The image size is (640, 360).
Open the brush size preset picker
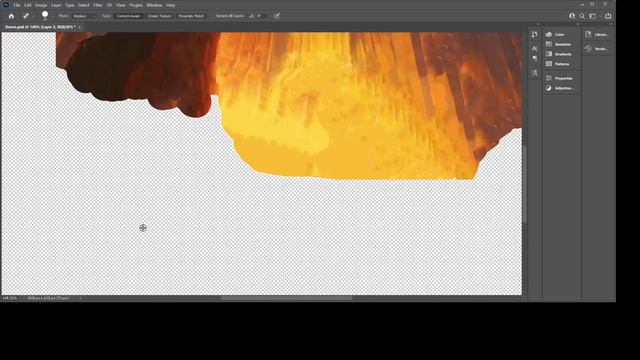pyautogui.click(x=45, y=16)
